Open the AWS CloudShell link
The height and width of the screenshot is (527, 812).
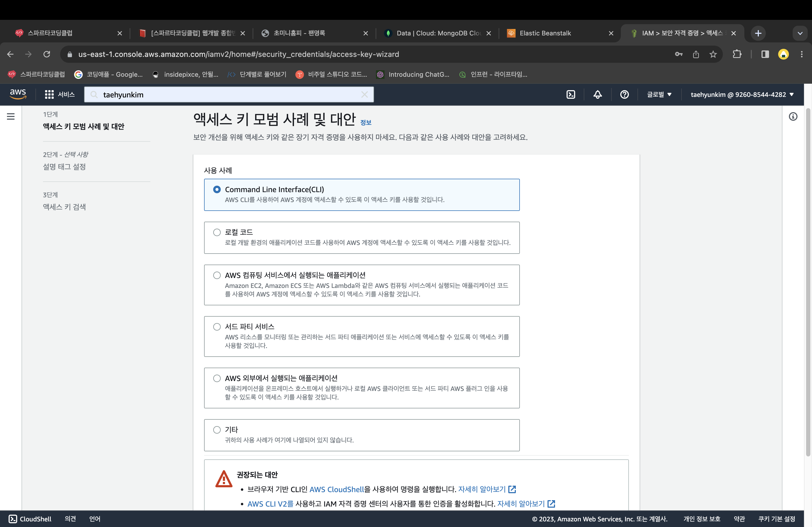click(x=336, y=489)
